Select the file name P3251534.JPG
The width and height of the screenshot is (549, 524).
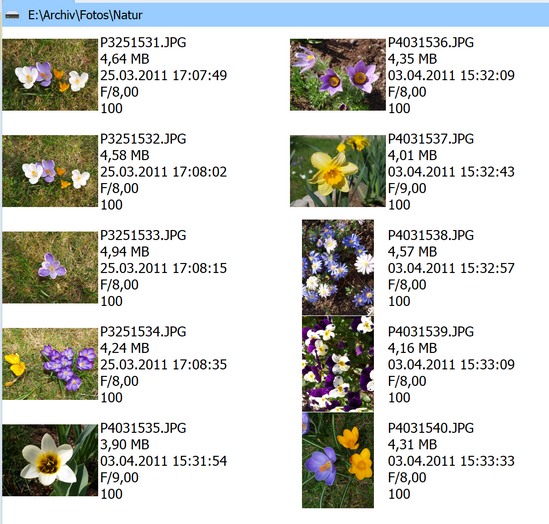coord(143,331)
